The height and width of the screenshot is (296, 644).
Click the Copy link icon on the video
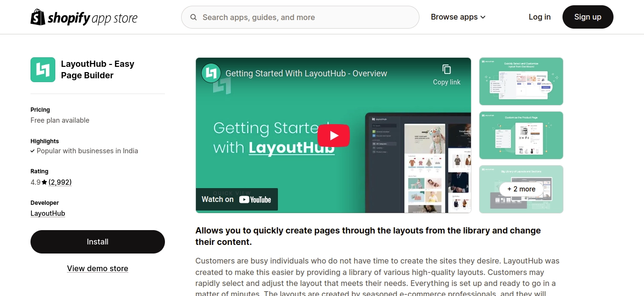[446, 69]
